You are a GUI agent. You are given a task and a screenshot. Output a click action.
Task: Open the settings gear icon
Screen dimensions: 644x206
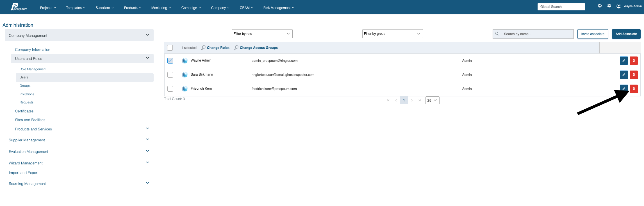point(609,6)
